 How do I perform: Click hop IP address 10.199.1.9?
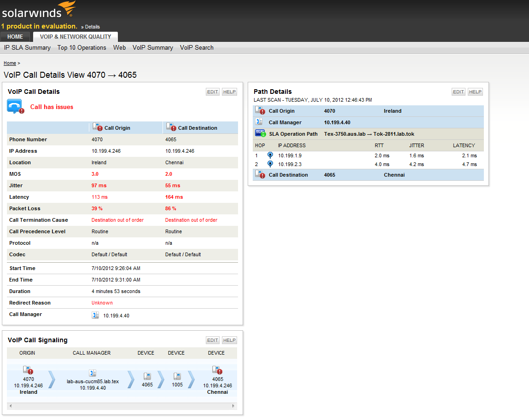click(290, 156)
